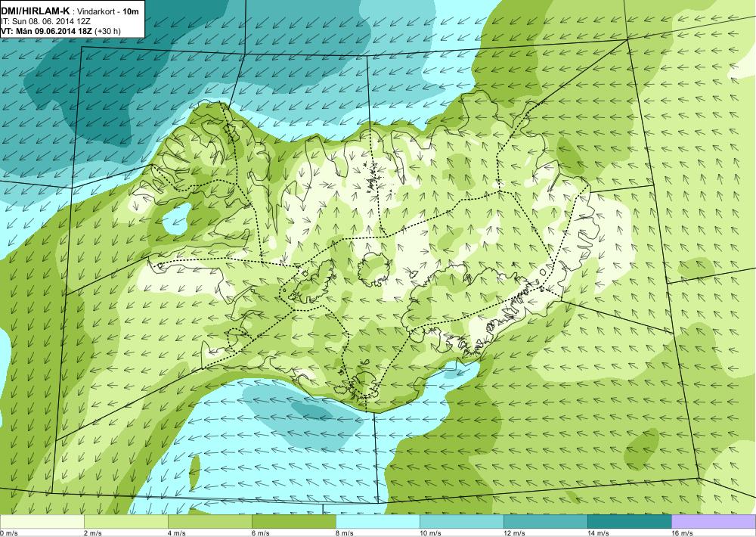
Task: Click the "16 m/s" legend label
Action: pos(682,533)
